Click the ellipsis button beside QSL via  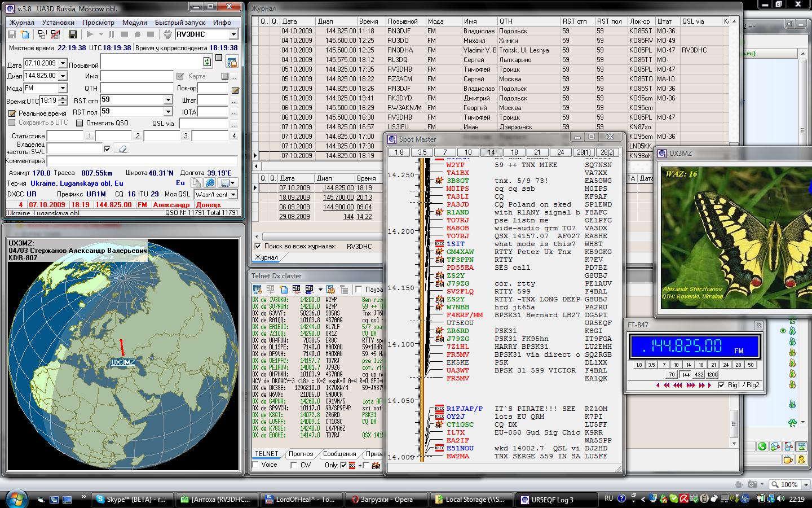pyautogui.click(x=234, y=124)
